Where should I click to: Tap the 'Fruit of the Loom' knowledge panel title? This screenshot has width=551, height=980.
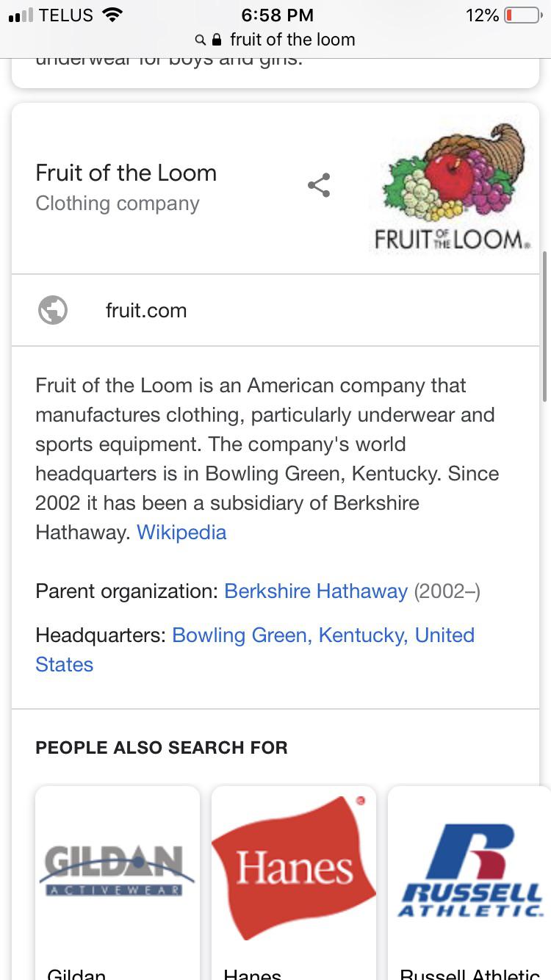click(x=126, y=173)
